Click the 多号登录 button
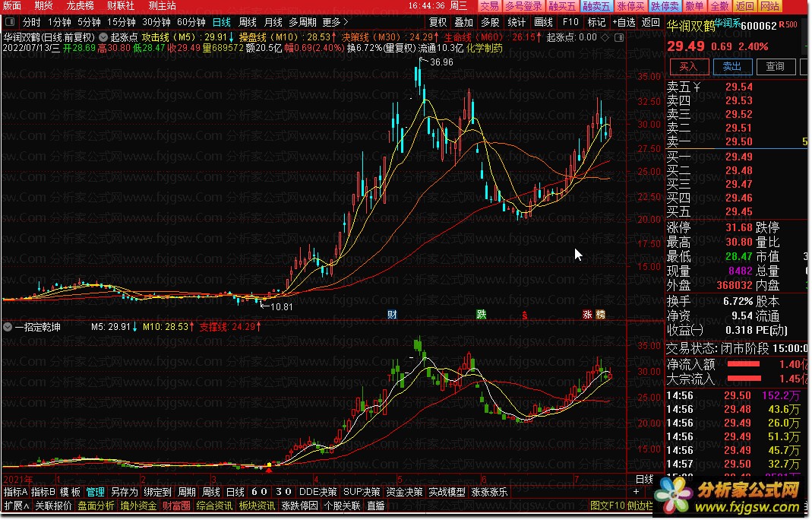 (523, 6)
